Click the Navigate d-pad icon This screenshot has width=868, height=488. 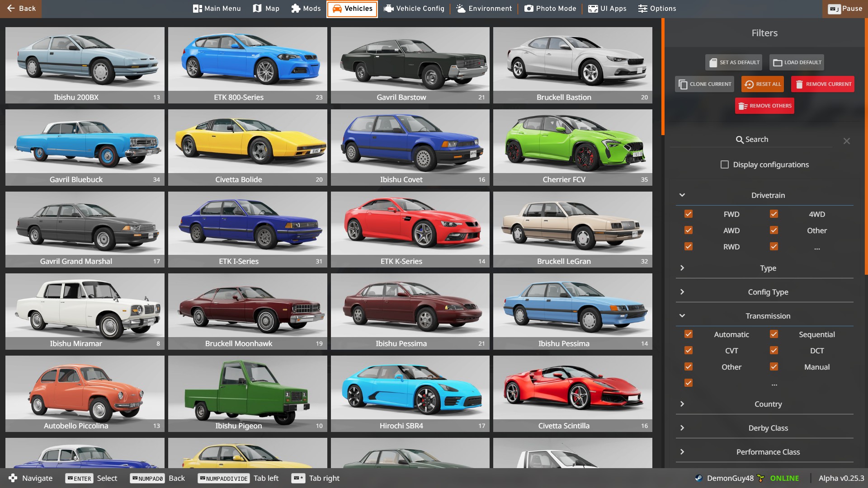click(13, 478)
